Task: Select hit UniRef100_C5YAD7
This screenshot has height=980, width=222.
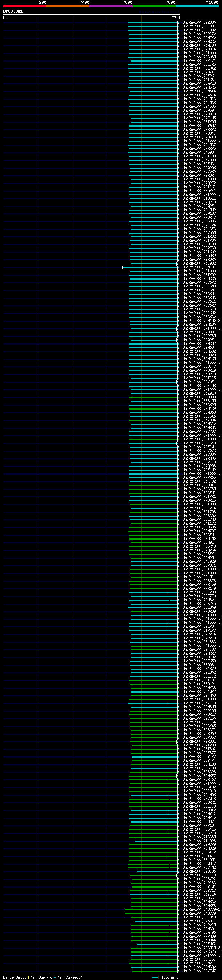Action: click(199, 125)
